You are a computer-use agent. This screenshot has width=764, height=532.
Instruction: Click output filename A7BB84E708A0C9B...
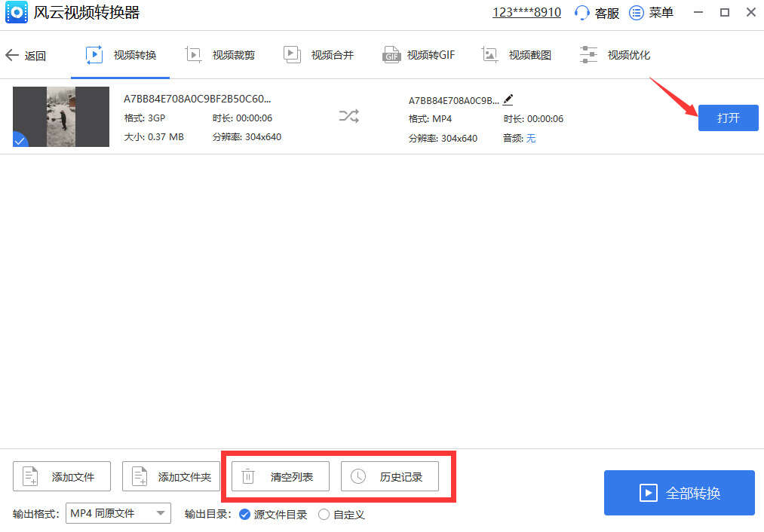coord(453,101)
